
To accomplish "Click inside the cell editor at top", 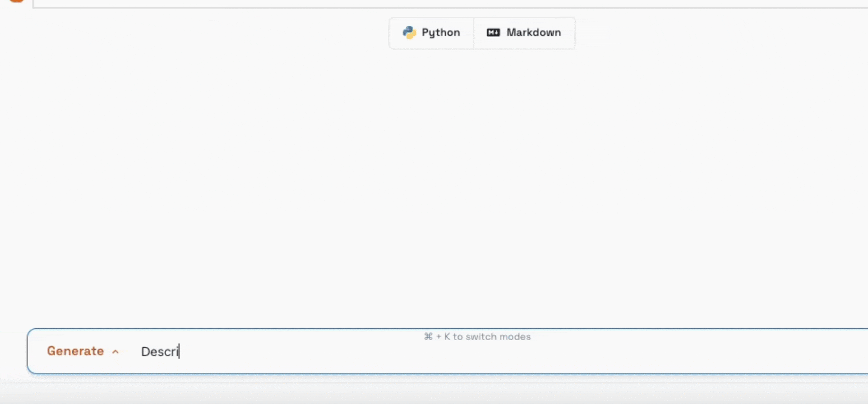I will (x=449, y=3).
